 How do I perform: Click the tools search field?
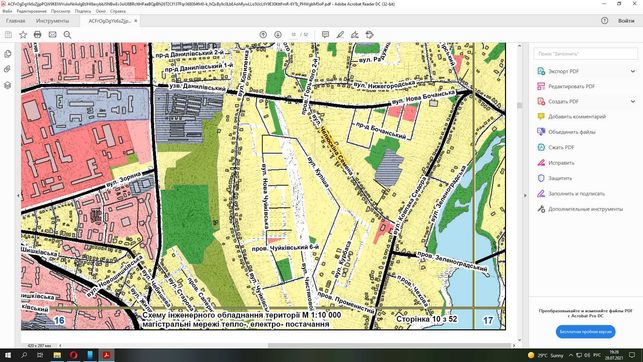[586, 54]
